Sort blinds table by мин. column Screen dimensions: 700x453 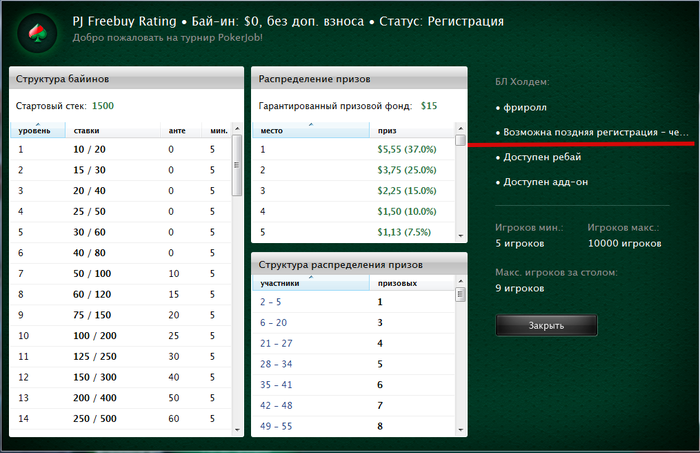pyautogui.click(x=218, y=130)
